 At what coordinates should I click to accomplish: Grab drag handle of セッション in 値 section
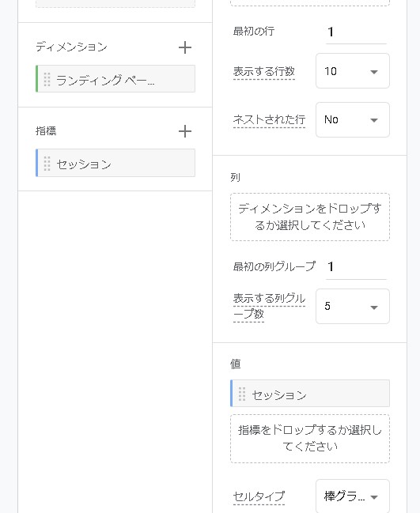click(242, 394)
